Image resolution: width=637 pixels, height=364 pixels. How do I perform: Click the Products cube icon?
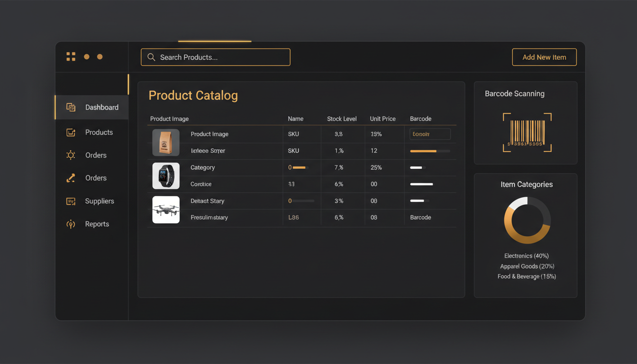click(71, 132)
